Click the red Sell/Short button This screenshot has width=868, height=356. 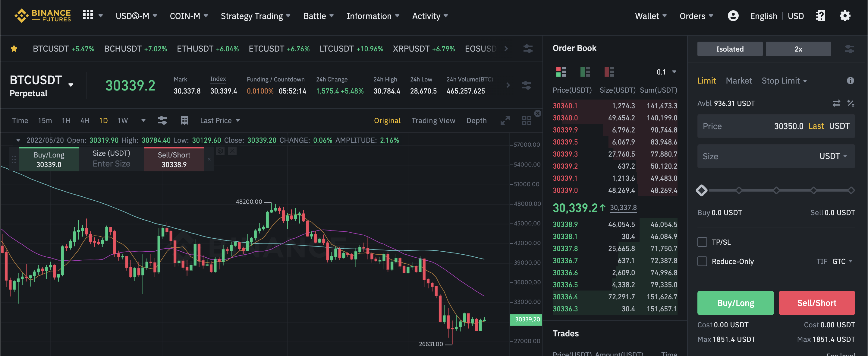(x=816, y=303)
